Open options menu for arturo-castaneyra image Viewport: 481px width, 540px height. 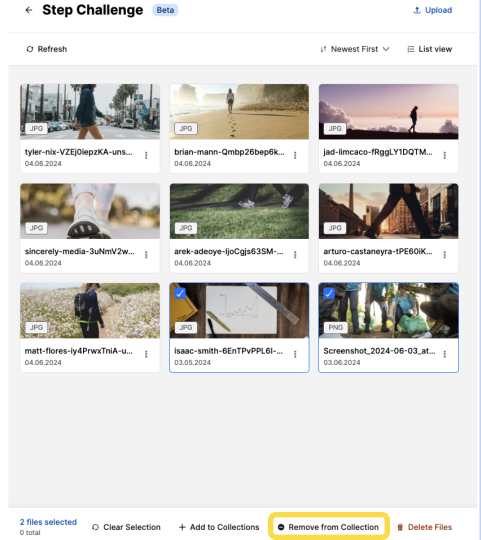pos(445,255)
